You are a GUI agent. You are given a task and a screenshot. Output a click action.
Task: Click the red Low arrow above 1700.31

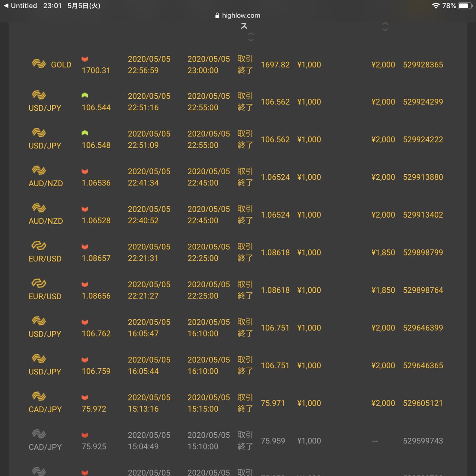(85, 59)
